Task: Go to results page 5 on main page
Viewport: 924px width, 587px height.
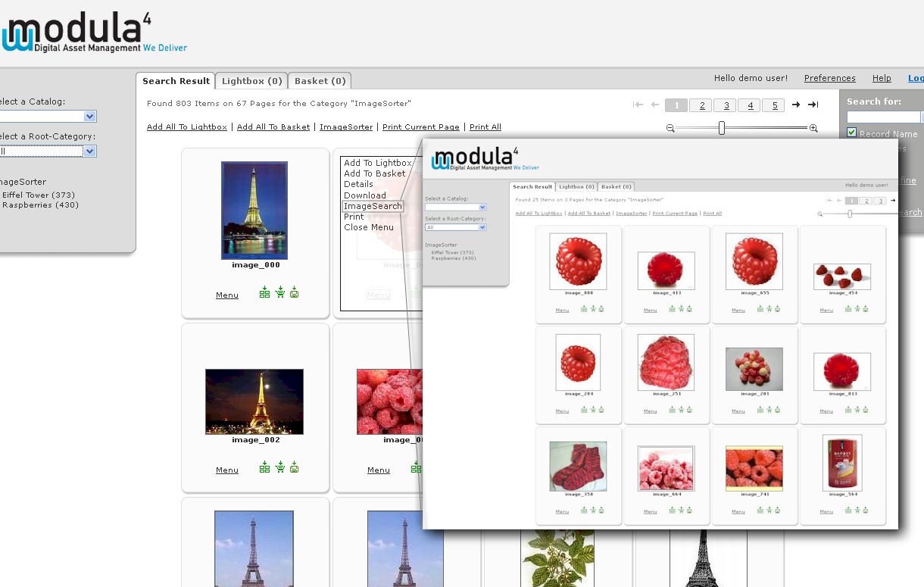Action: (x=773, y=105)
